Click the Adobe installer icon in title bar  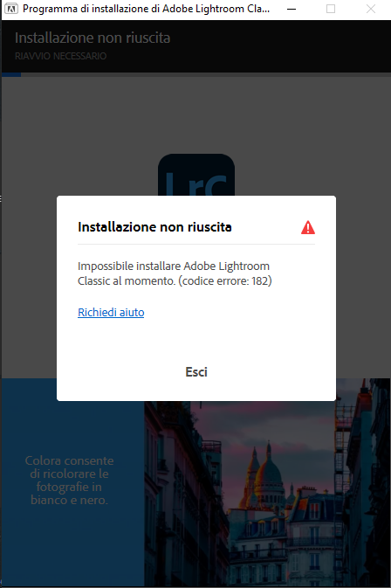coord(11,9)
